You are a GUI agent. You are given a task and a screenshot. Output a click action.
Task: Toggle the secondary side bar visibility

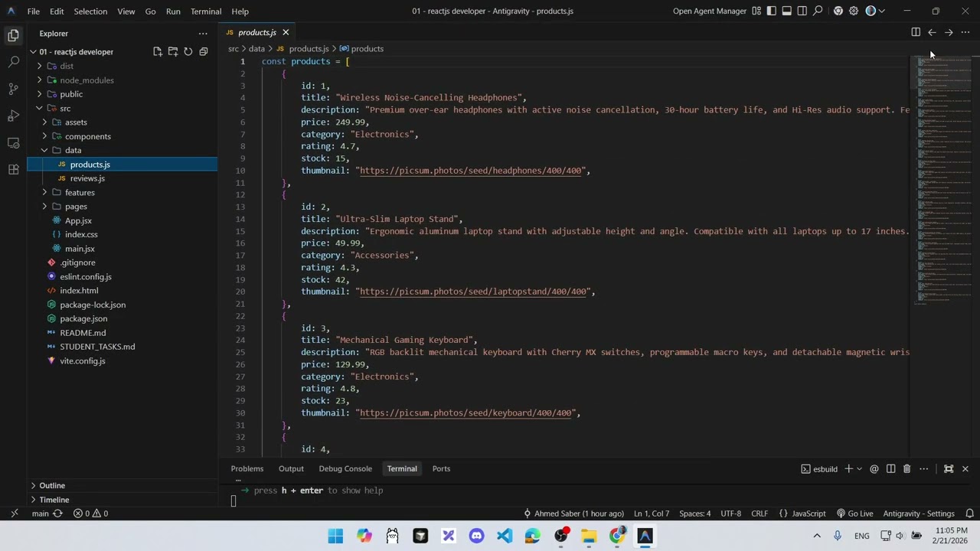[802, 11]
